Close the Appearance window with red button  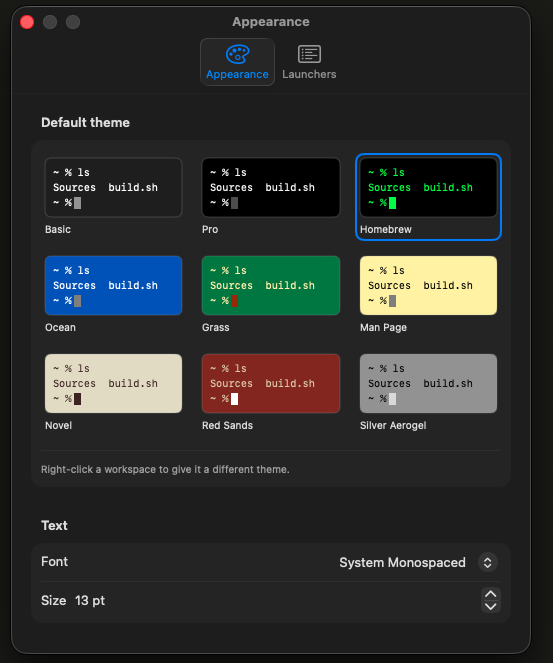[x=27, y=22]
